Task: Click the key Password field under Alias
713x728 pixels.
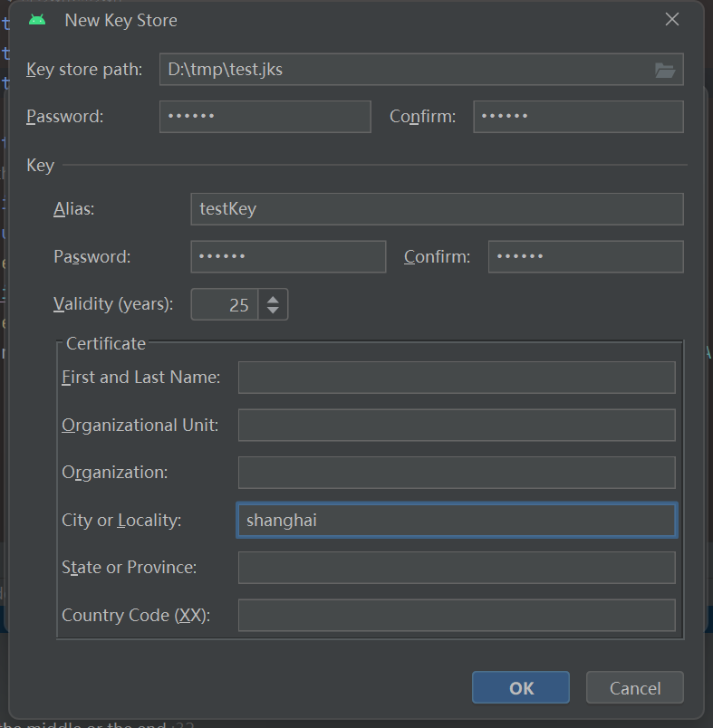Action: click(x=288, y=257)
